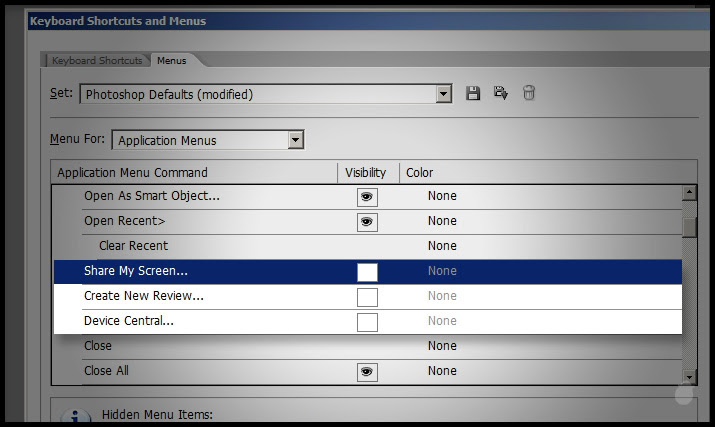Image resolution: width=715 pixels, height=427 pixels.
Task: Click Create New Review color None
Action: point(442,296)
